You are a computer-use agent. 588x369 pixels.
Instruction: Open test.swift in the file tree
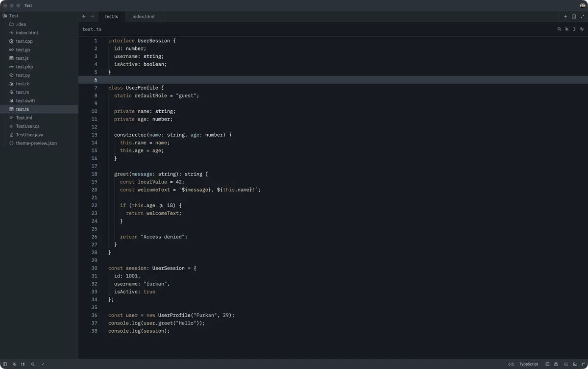tap(39, 100)
